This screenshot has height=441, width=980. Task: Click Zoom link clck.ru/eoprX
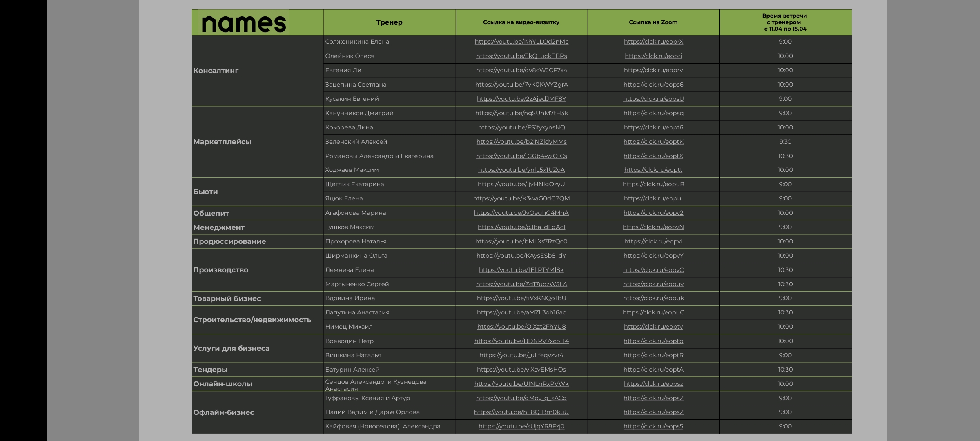coord(653,42)
